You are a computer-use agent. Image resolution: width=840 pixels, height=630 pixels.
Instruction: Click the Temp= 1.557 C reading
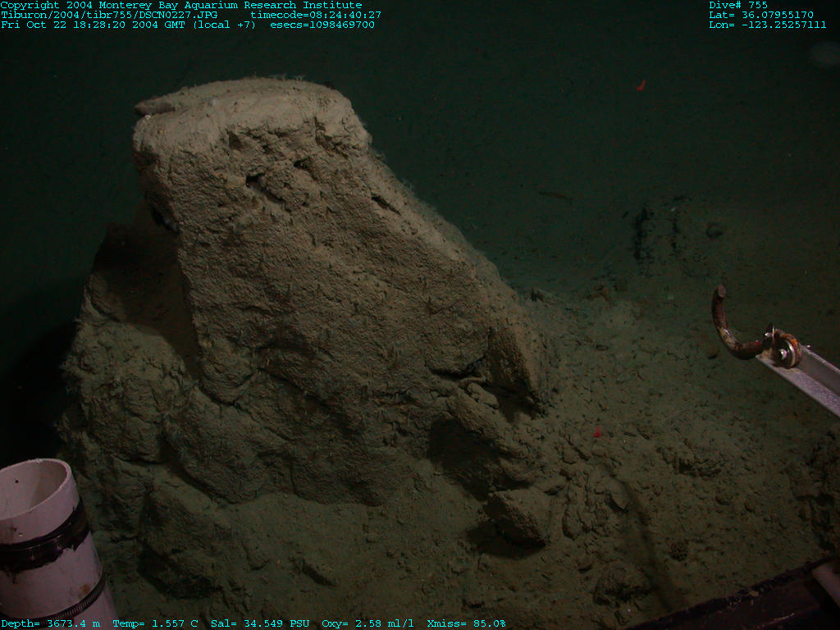tap(155, 624)
